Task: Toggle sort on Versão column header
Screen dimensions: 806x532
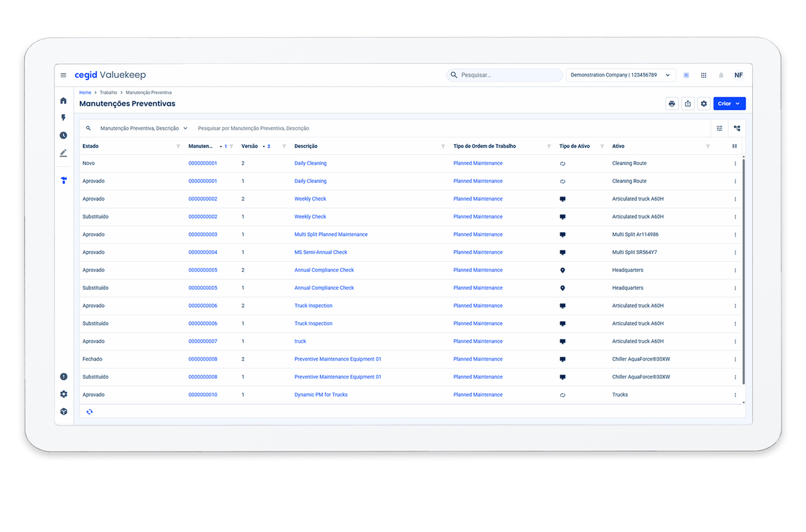Action: [x=250, y=146]
